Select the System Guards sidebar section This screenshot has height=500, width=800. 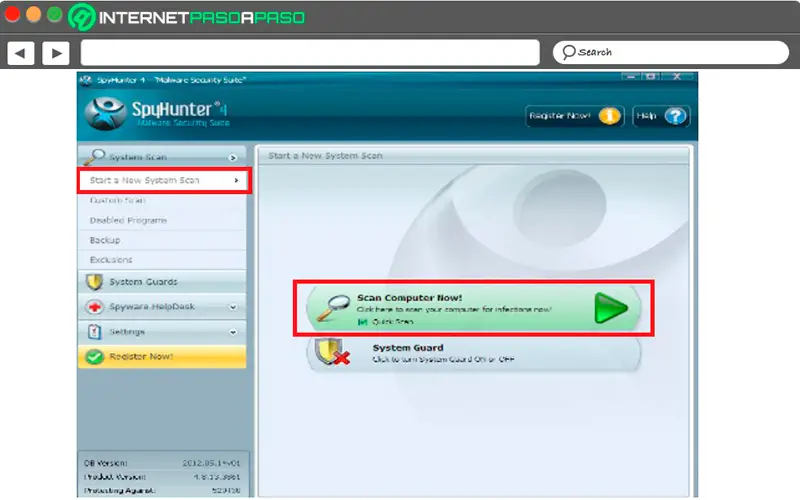(162, 282)
